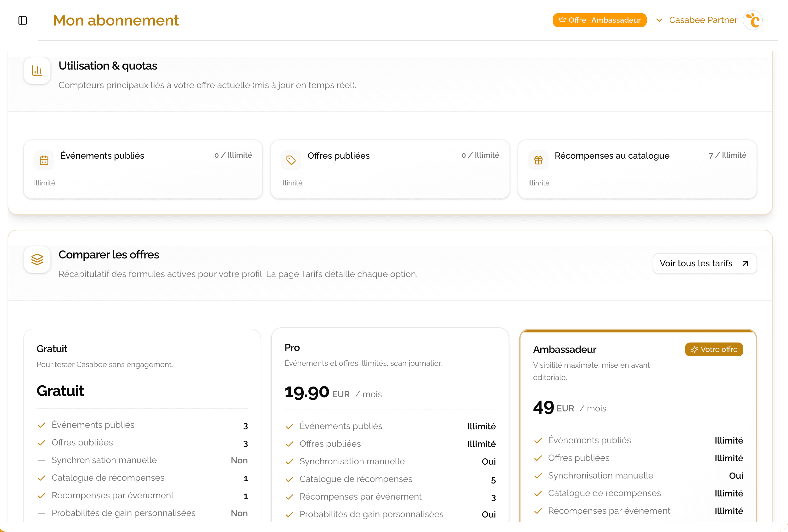Screen dimensions: 788x532
Task: Click the Pro plan card heading
Action: coord(292,348)
